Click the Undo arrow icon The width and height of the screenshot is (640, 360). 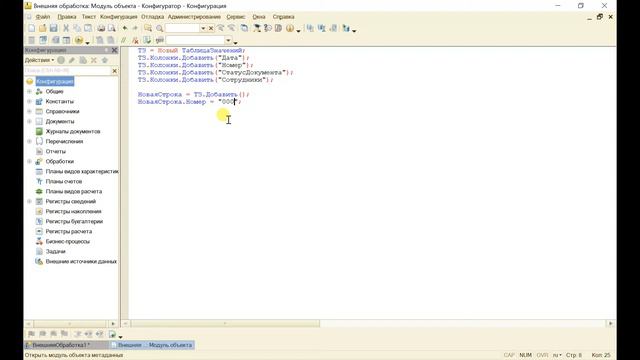coord(125,28)
